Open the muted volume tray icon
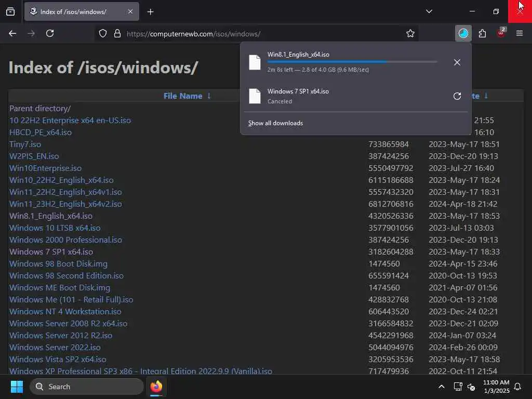 (x=471, y=387)
